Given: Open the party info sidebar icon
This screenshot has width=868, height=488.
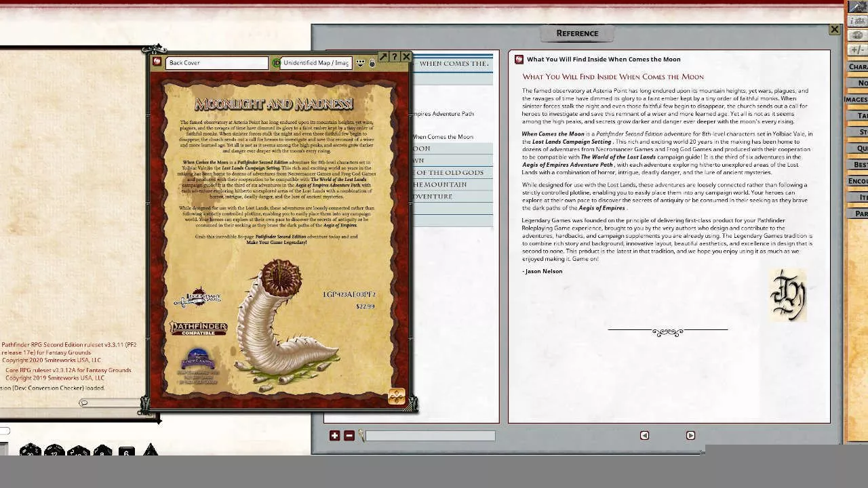Looking at the screenshot, I should (x=857, y=22).
